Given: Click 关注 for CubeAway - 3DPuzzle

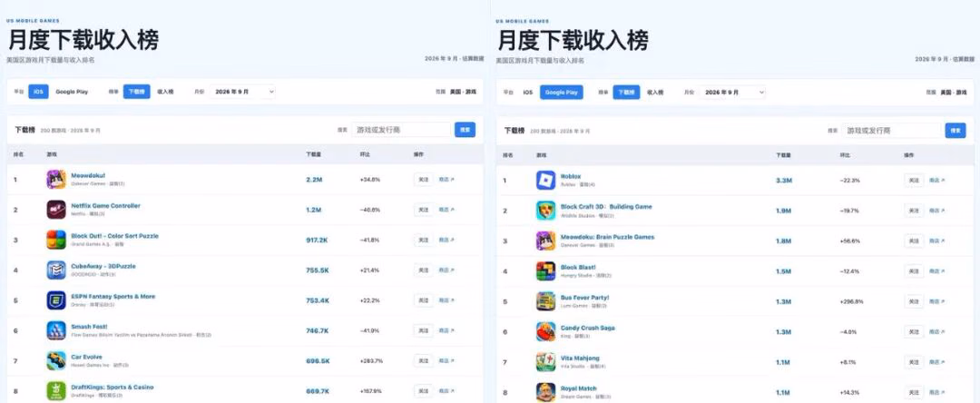Looking at the screenshot, I should point(424,270).
